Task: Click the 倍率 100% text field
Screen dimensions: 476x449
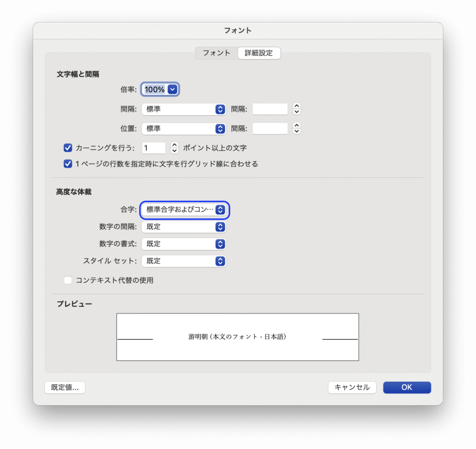Action: coord(154,90)
